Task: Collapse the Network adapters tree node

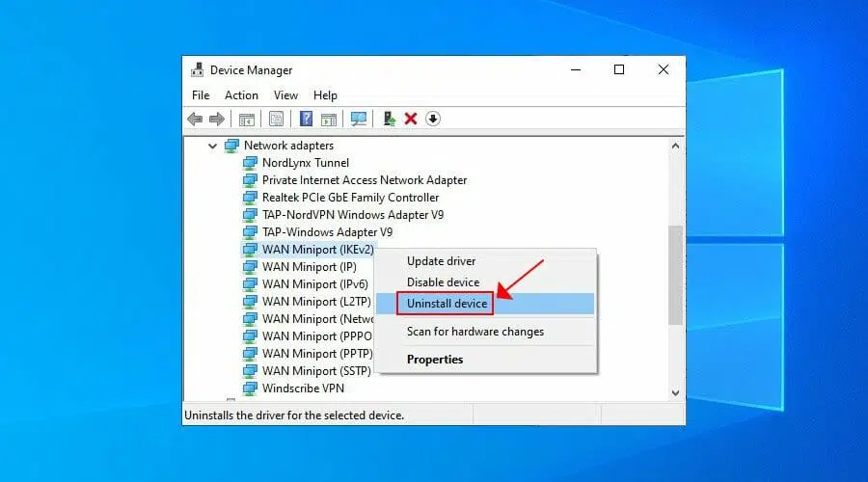Action: (212, 147)
